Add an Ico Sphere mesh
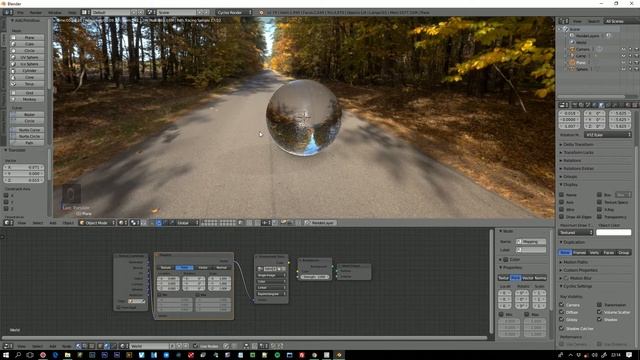This screenshot has width=640, height=360. (x=27, y=64)
